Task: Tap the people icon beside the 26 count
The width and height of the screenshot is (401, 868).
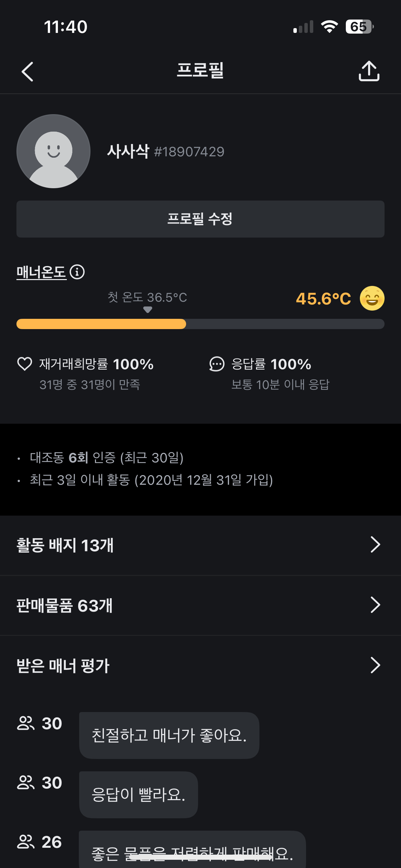Action: [26, 842]
